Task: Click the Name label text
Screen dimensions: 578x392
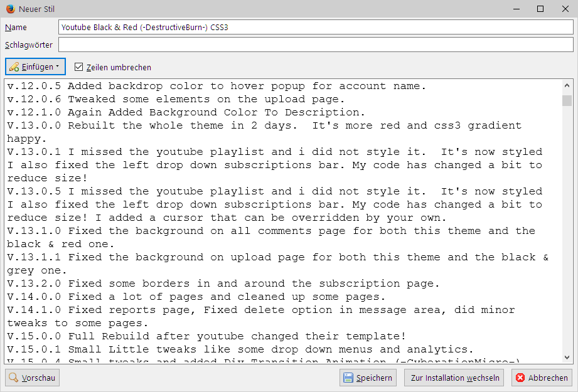Action: click(16, 28)
